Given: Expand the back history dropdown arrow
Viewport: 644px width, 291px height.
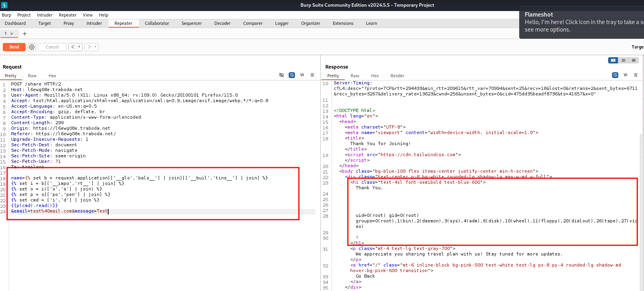Looking at the screenshot, I should coord(79,47).
